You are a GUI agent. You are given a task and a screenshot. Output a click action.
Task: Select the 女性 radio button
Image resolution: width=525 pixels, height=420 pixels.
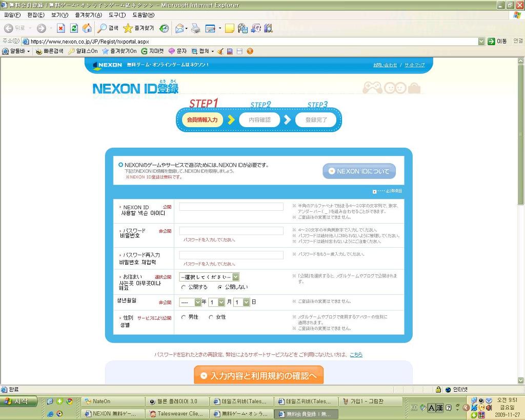[211, 317]
